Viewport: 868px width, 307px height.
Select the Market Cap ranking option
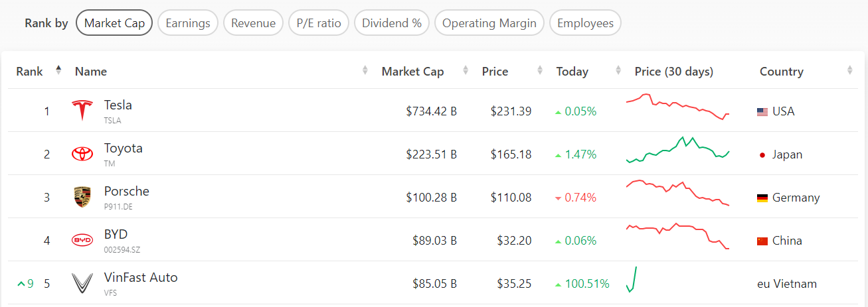click(114, 23)
